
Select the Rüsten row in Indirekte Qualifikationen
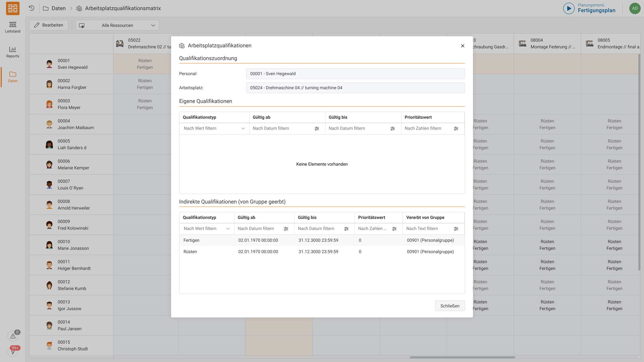[x=322, y=252]
